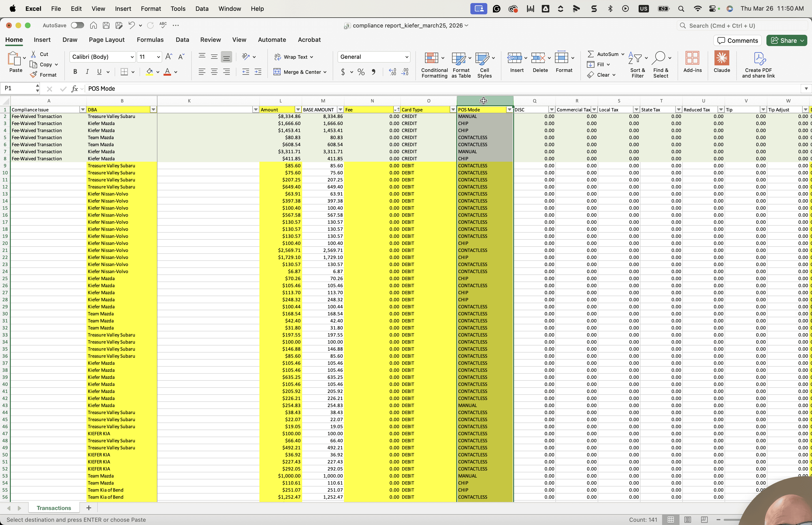Viewport: 812px width, 525px height.
Task: Click the Bold formatting button
Action: point(75,72)
